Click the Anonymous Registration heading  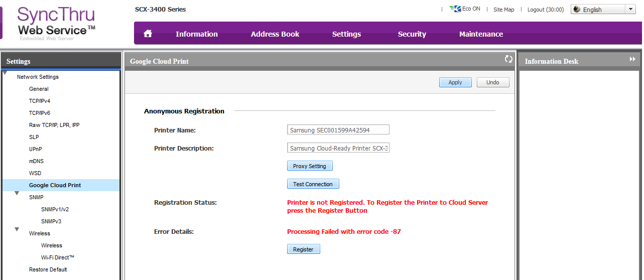[x=184, y=111]
